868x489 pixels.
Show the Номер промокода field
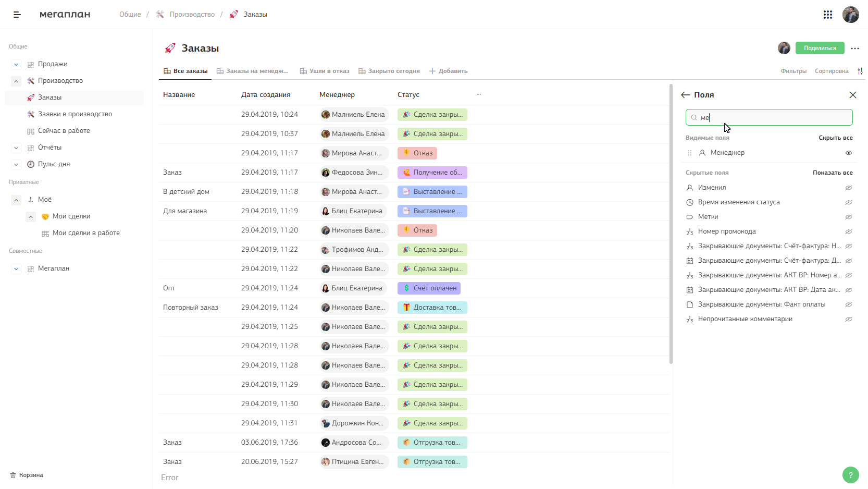coord(849,231)
